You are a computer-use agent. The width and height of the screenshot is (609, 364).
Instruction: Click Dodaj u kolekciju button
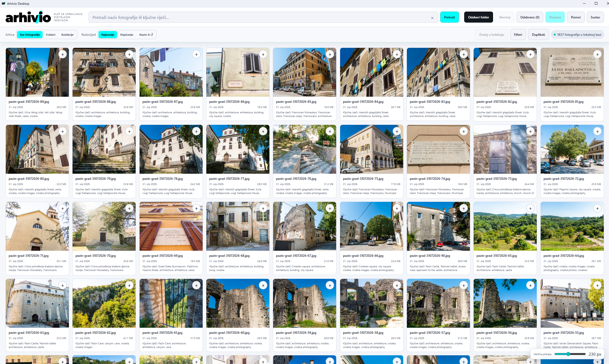pos(492,35)
